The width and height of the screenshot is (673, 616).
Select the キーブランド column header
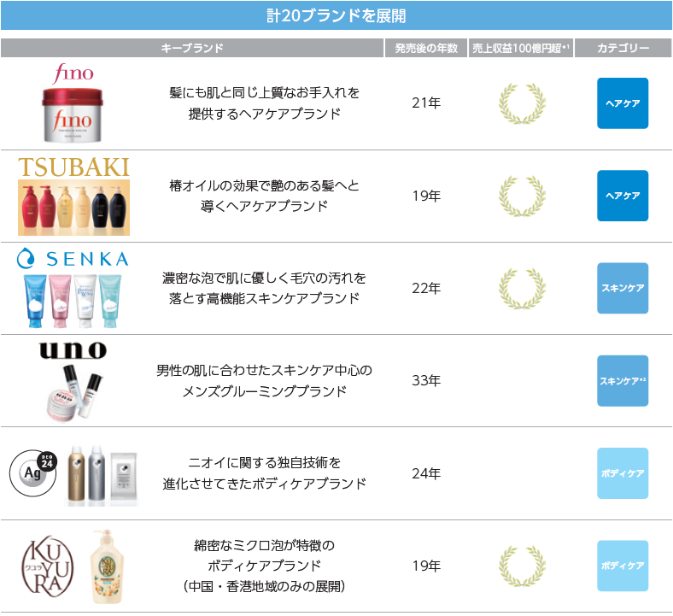point(192,49)
